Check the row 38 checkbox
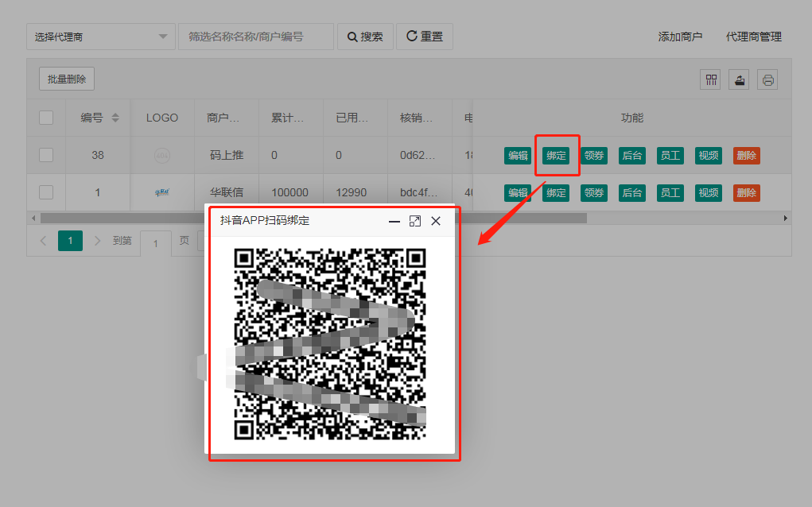Screen dimensions: 812x507 pyautogui.click(x=46, y=155)
